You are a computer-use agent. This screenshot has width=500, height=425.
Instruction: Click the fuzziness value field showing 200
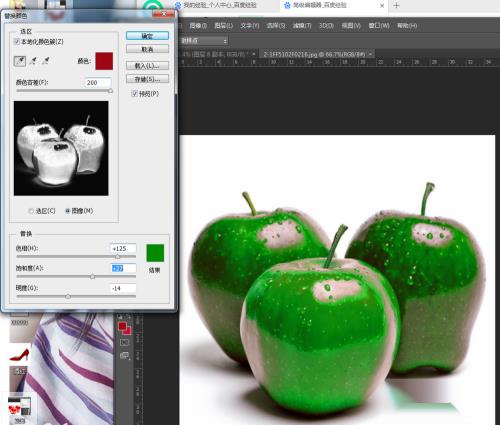[x=98, y=82]
